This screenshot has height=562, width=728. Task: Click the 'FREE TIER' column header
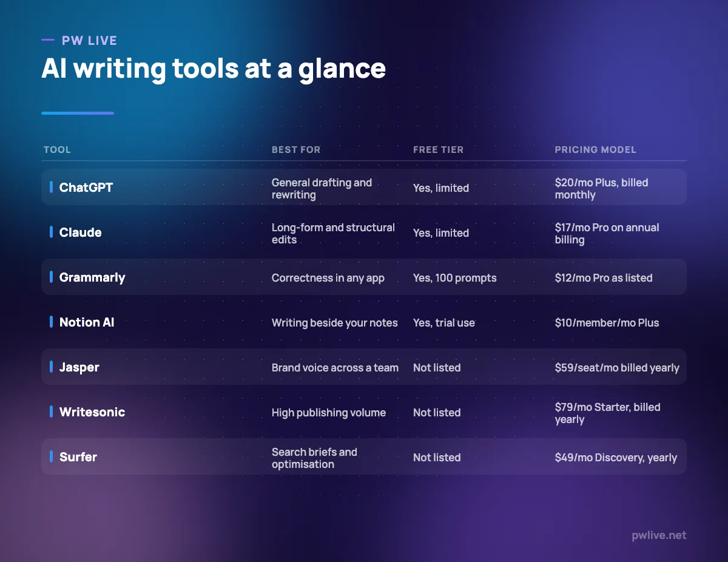point(438,149)
